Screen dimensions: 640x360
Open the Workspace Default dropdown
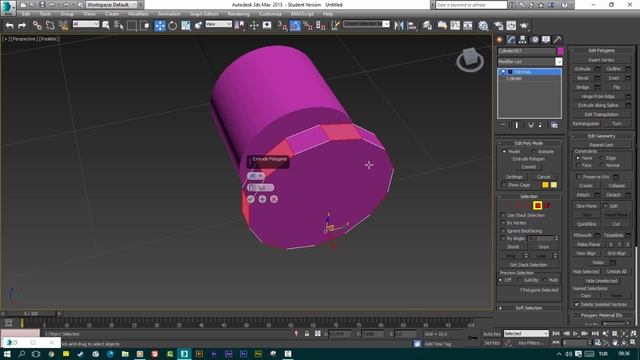(111, 4)
